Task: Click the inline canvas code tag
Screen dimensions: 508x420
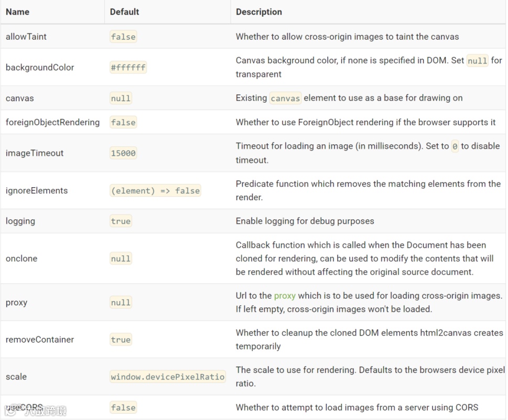Action: (x=285, y=98)
